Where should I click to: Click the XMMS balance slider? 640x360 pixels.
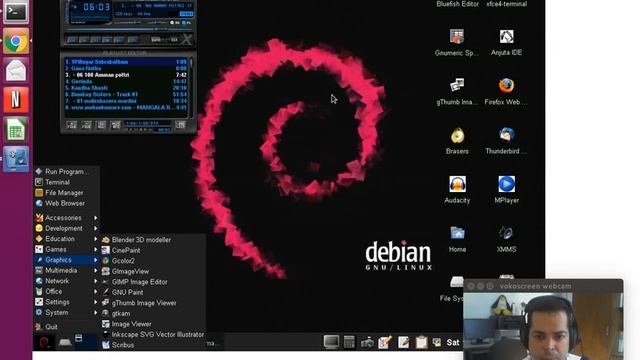[156, 22]
